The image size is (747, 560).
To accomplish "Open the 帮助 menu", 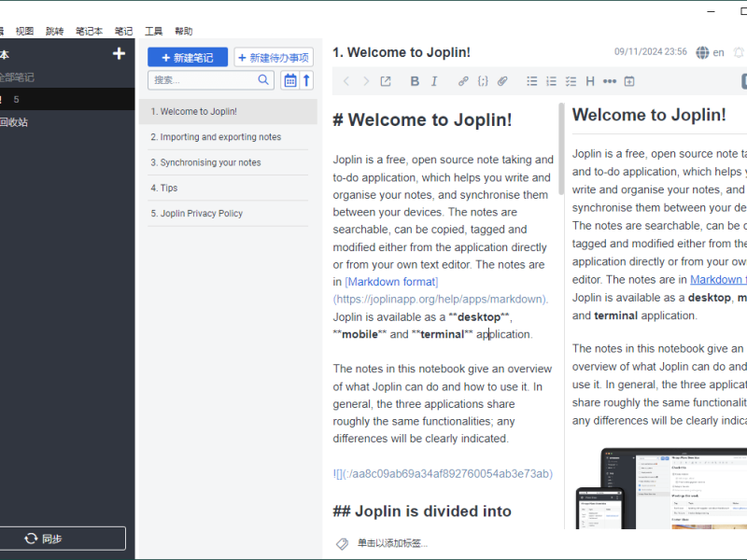I will click(x=184, y=32).
